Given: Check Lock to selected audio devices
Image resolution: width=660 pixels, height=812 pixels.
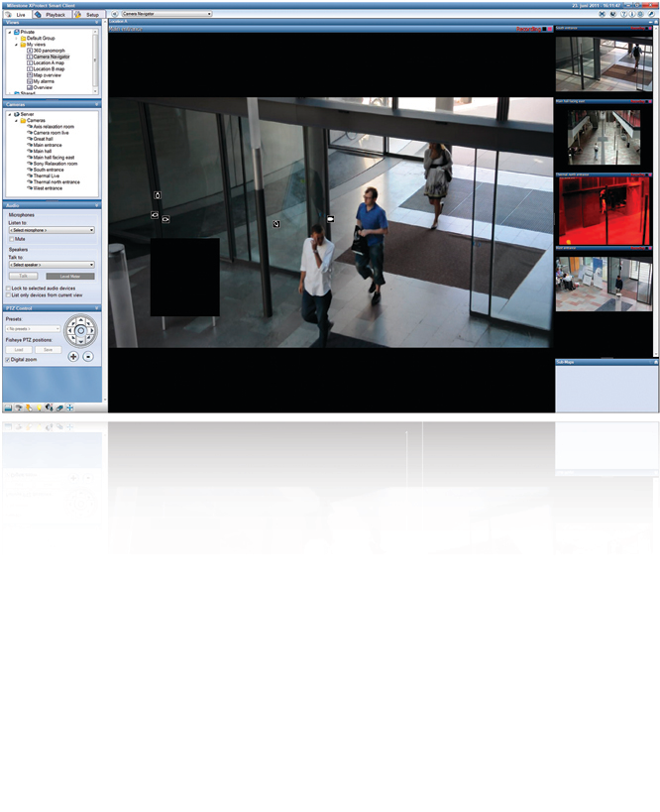Looking at the screenshot, I should pos(9,289).
